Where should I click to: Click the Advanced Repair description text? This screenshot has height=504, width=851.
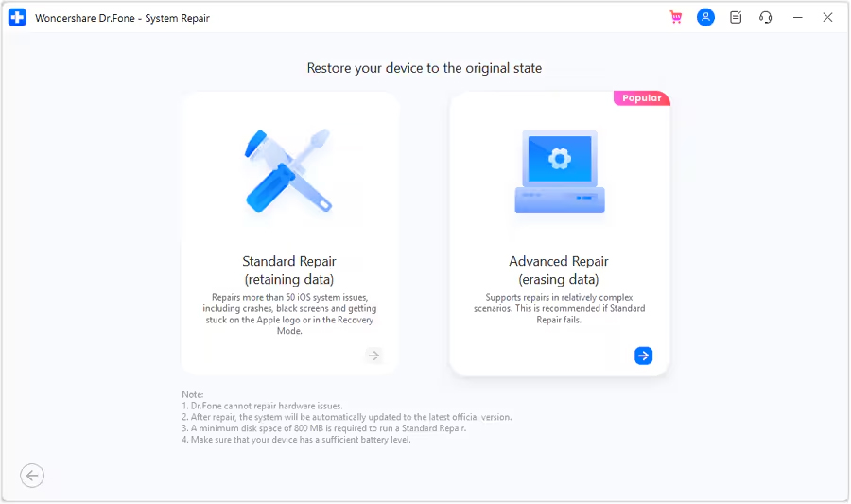click(x=559, y=308)
